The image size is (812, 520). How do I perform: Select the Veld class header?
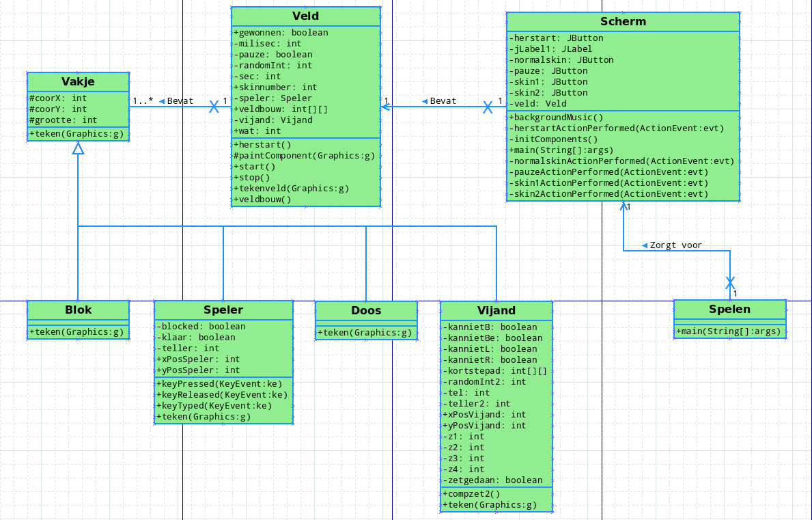[305, 16]
